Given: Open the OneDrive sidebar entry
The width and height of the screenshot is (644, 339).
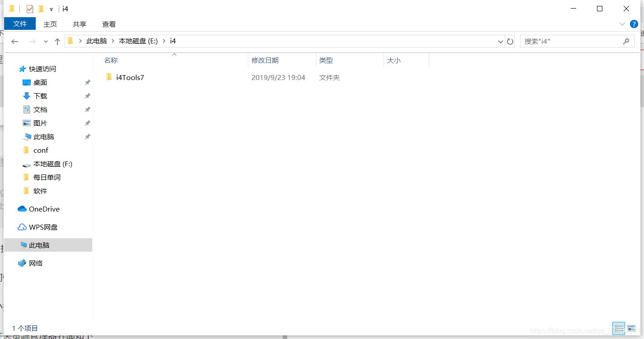Looking at the screenshot, I should (x=43, y=209).
